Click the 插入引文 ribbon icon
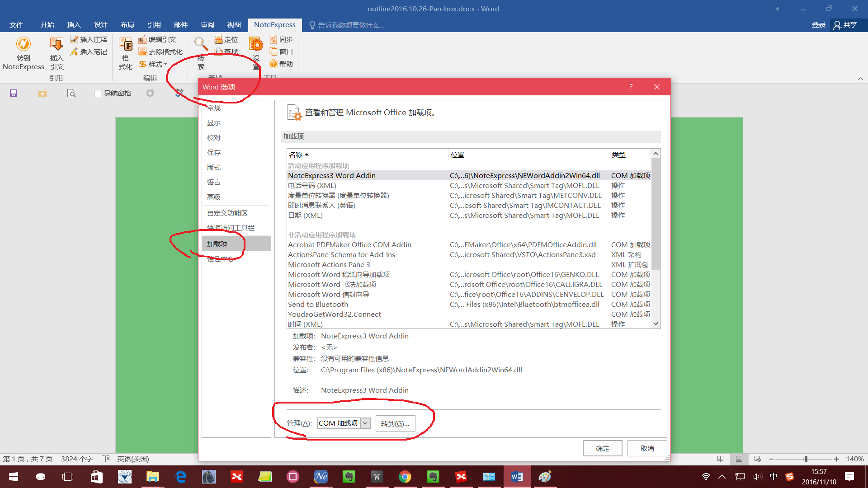The image size is (868, 488). coord(57,53)
